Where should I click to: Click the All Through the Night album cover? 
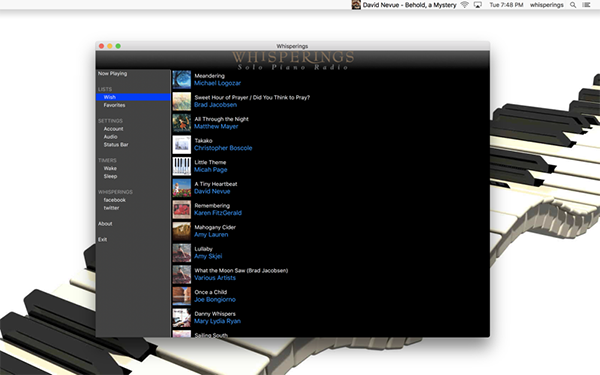[181, 123]
